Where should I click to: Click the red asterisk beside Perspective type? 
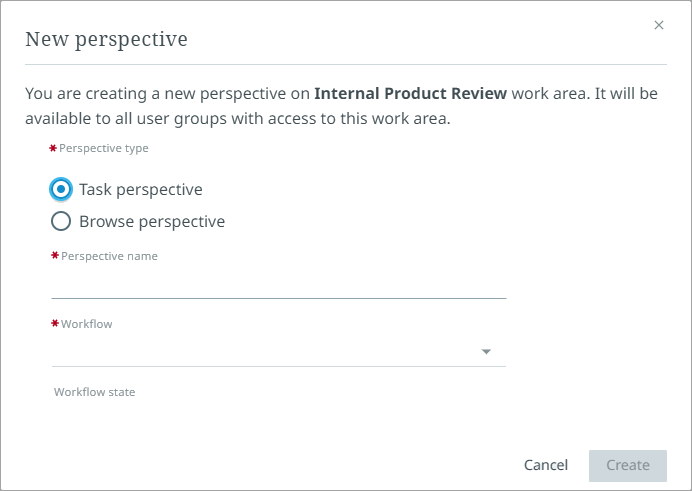tap(53, 148)
